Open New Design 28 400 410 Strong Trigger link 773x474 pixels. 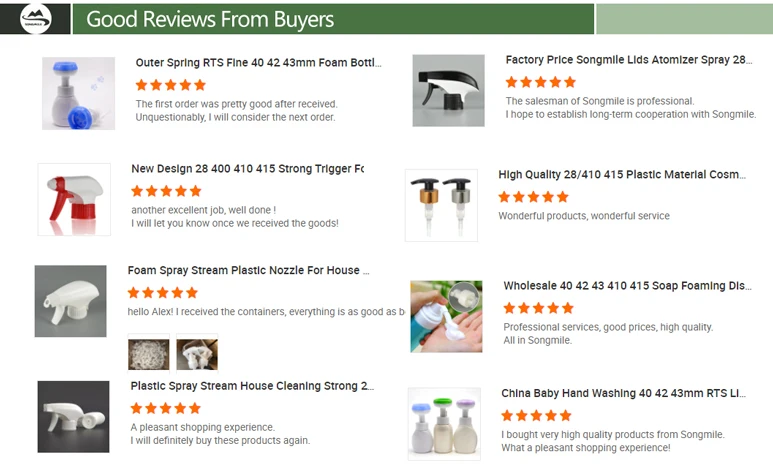(x=247, y=169)
